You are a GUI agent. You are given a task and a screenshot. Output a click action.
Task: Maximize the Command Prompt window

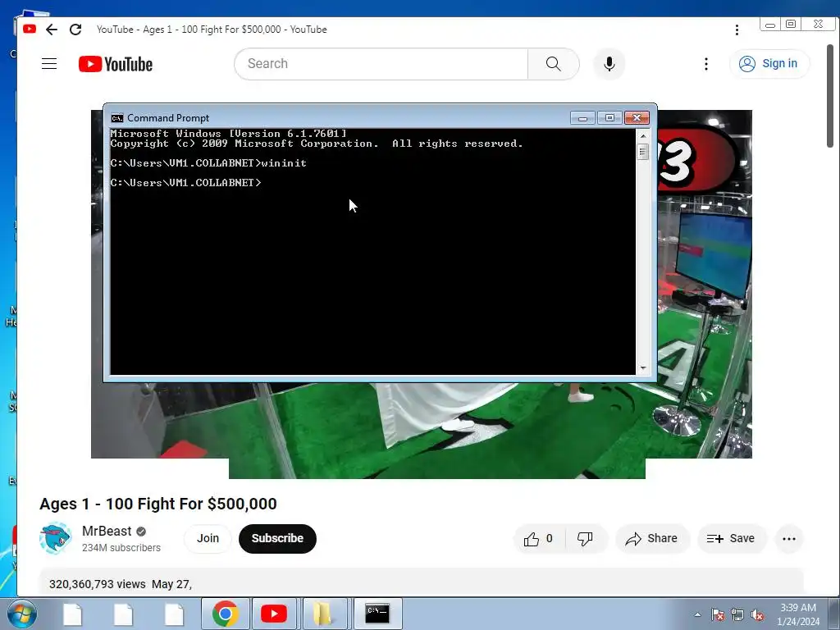(x=609, y=118)
